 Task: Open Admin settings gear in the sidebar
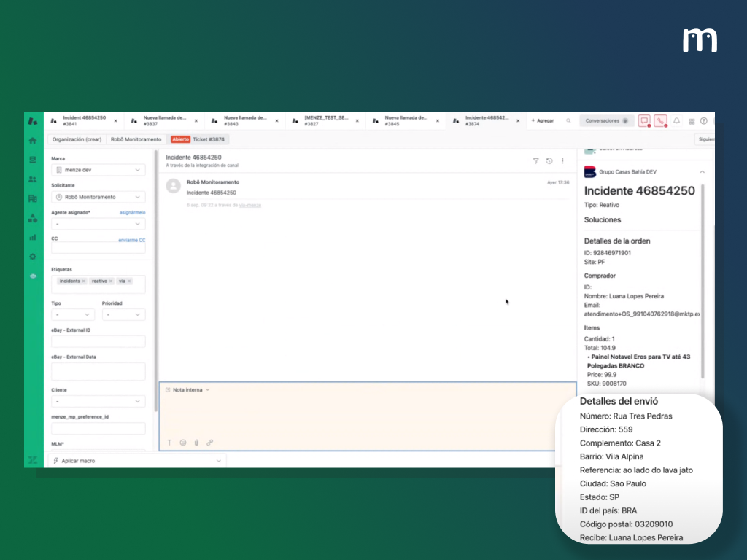(32, 257)
